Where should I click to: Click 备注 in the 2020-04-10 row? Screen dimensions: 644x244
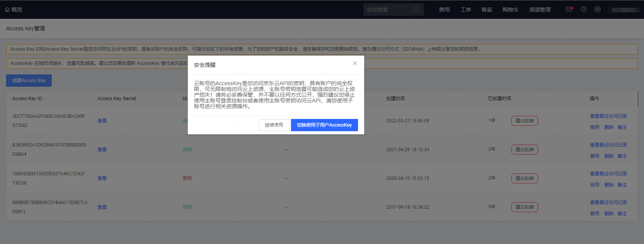(x=622, y=185)
